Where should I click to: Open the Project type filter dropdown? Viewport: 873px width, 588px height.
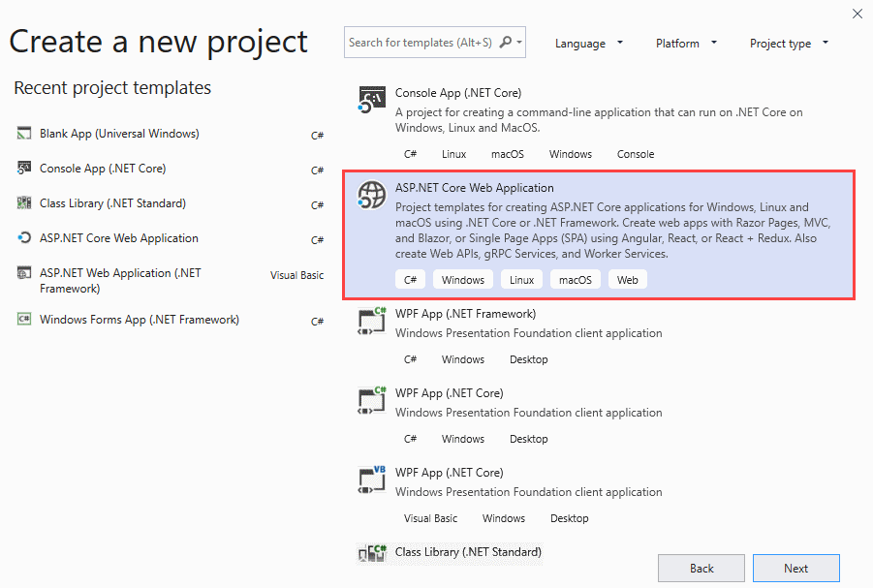(x=789, y=44)
